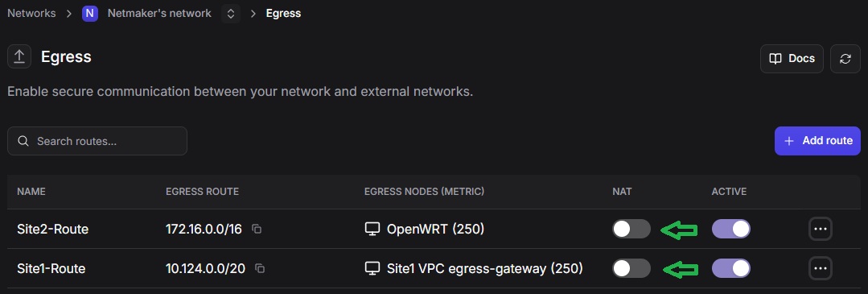
Task: Deactivate the Site2-Route Active toggle
Action: (x=731, y=229)
